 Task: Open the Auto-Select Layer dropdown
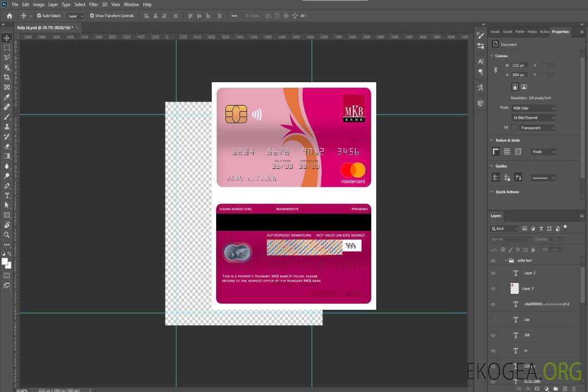pyautogui.click(x=75, y=16)
